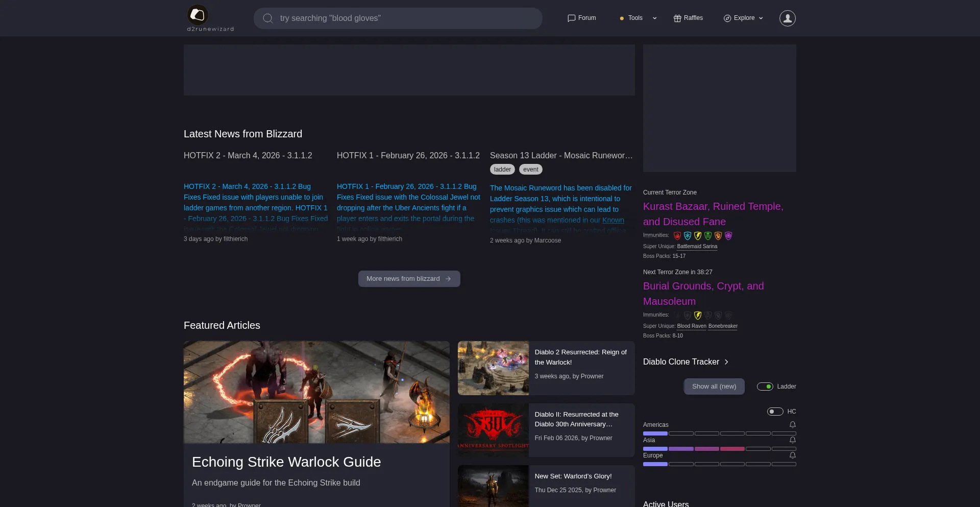Open Echoing Strike Warlock Guide banner image
This screenshot has width=980, height=507.
(316, 392)
